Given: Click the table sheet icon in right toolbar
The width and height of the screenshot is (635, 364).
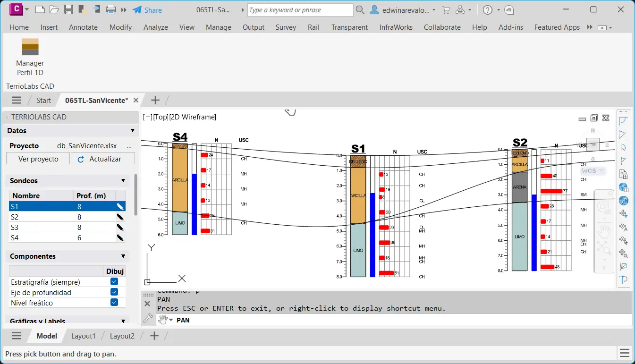Looking at the screenshot, I should pyautogui.click(x=623, y=174).
